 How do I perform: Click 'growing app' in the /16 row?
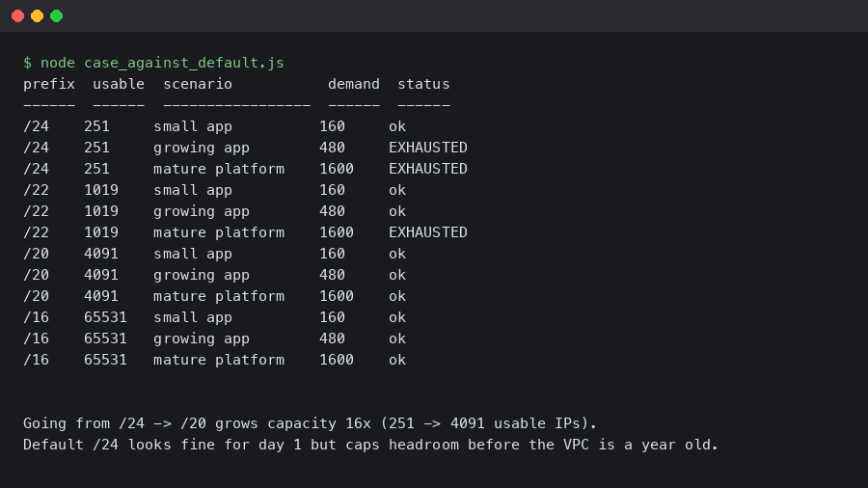click(202, 339)
